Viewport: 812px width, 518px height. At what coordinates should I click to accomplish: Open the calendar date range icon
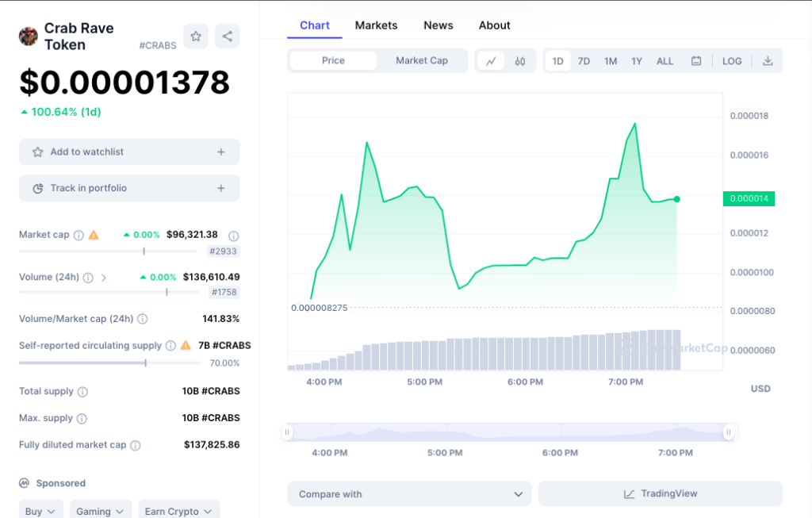coord(696,60)
